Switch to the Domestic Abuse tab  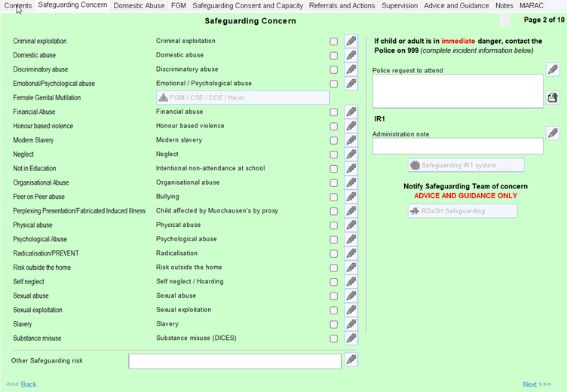point(139,5)
